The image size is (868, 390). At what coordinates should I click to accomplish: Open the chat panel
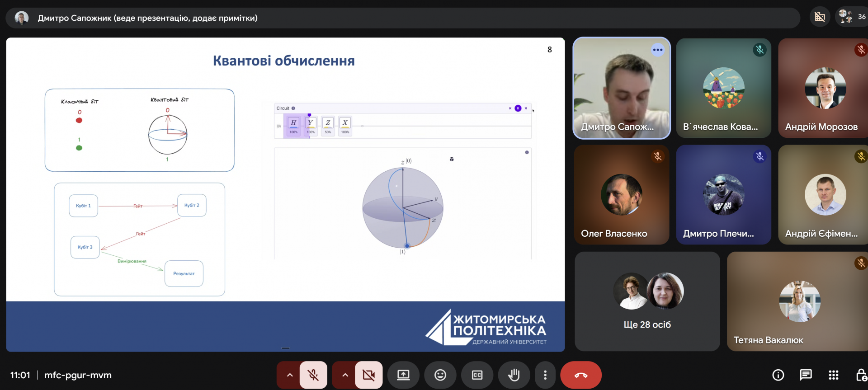click(x=806, y=375)
